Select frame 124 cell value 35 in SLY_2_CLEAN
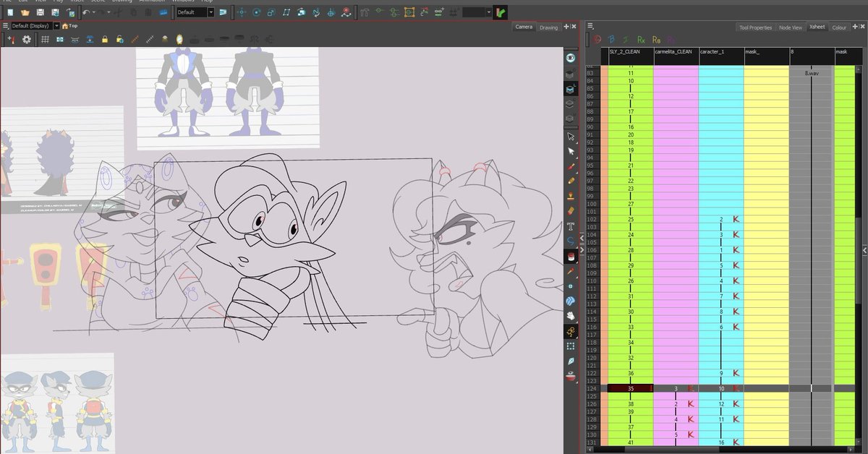The height and width of the screenshot is (454, 868). [631, 388]
